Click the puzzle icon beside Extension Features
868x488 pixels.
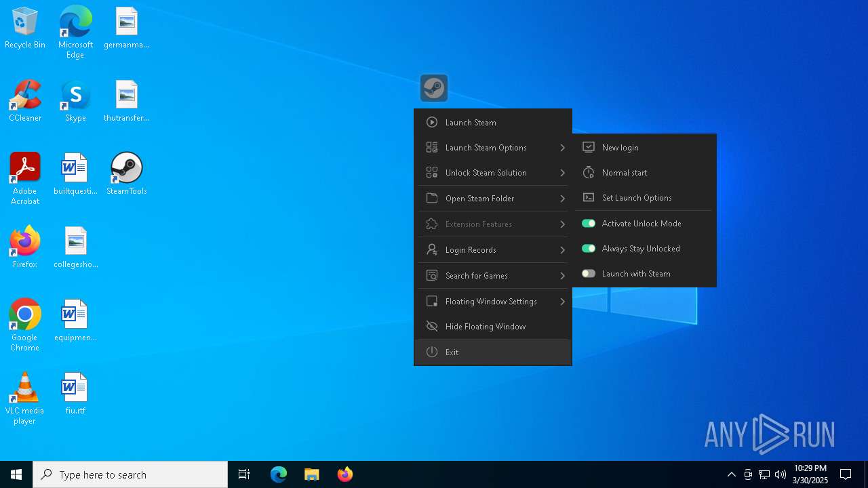click(431, 224)
